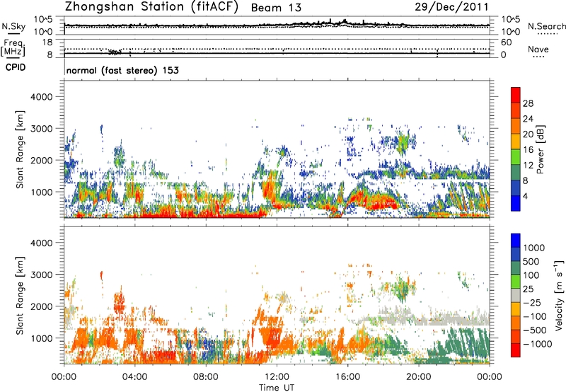Click the '3000' tick of the velocity plot

41,275
